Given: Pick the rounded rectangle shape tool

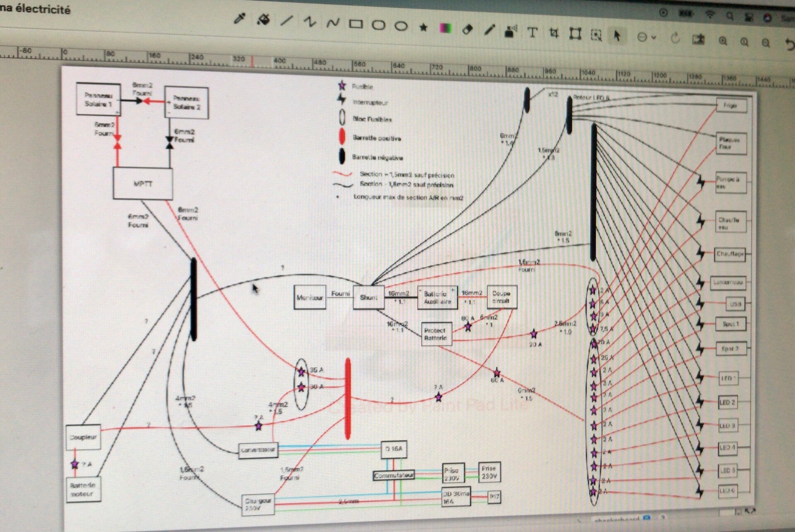Looking at the screenshot, I should [378, 25].
